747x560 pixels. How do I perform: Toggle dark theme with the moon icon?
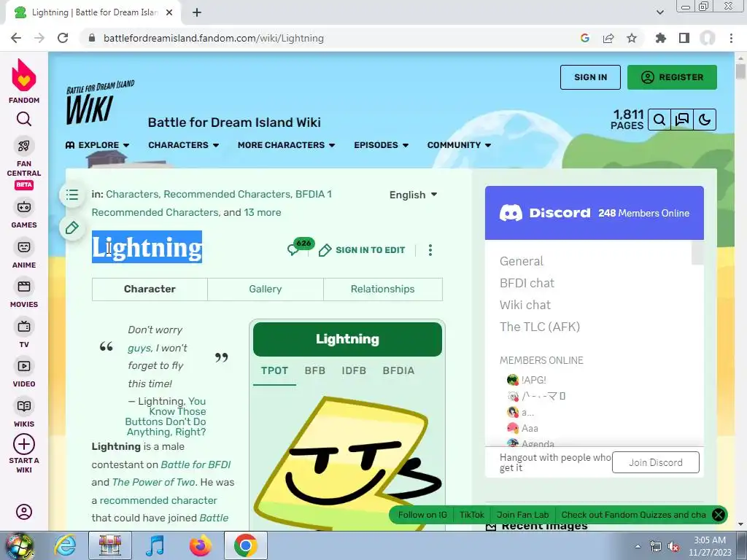[705, 120]
